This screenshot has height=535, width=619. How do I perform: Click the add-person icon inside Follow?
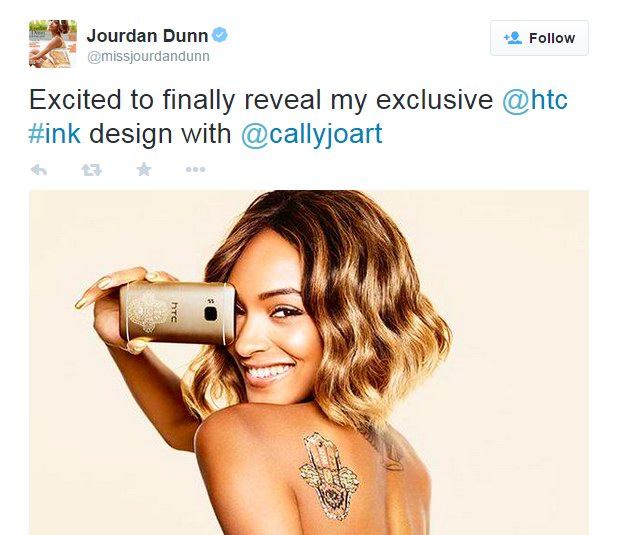(513, 38)
